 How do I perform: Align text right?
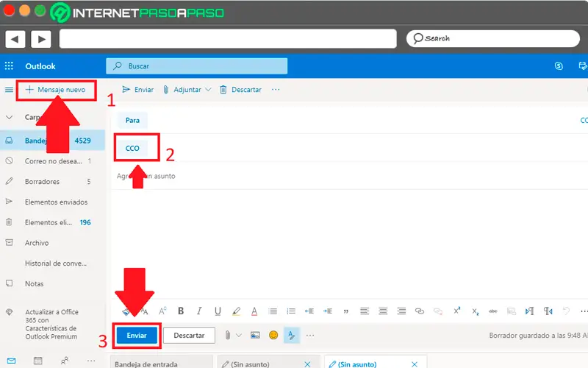point(401,311)
